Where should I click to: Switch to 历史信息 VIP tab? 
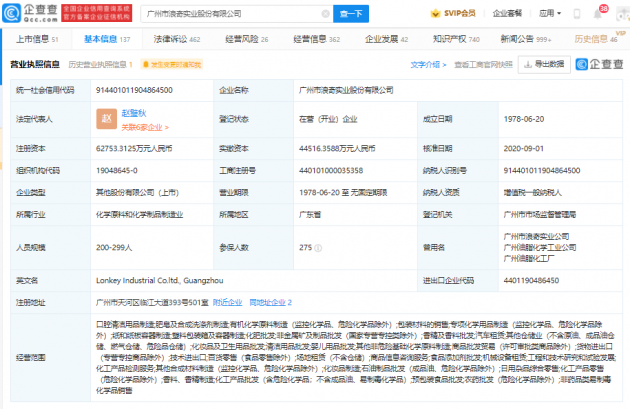[596, 39]
